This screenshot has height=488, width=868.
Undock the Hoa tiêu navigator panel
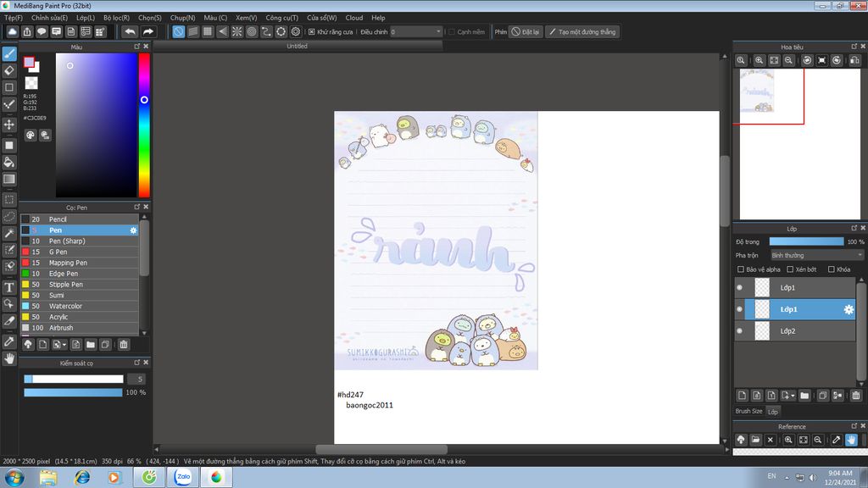[x=854, y=47]
